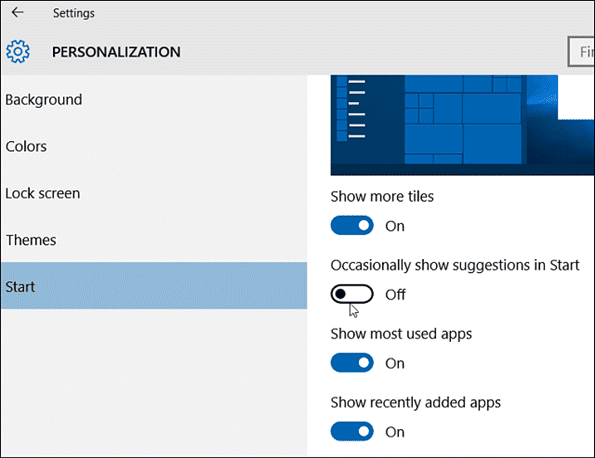Click the Personalization gear icon

click(18, 51)
